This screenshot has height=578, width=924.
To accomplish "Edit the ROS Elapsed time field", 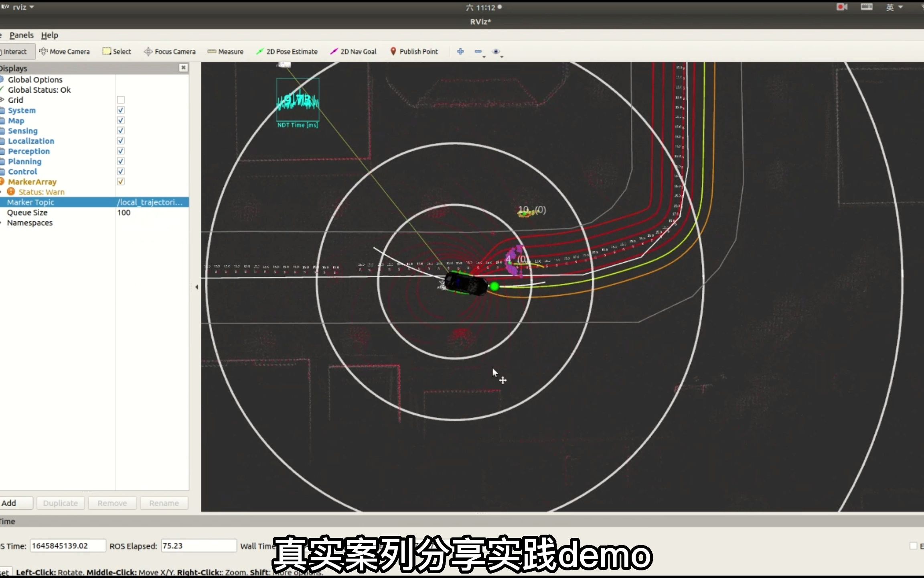I will pos(198,545).
